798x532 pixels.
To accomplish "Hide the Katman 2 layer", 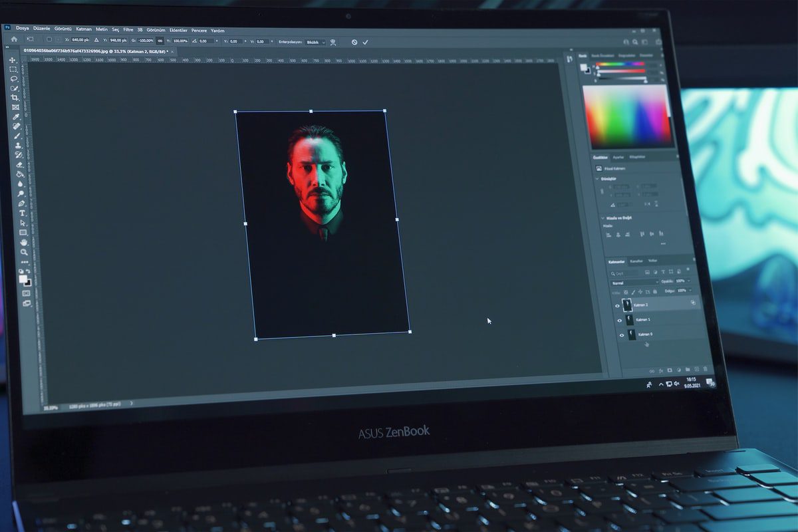I will 618,305.
